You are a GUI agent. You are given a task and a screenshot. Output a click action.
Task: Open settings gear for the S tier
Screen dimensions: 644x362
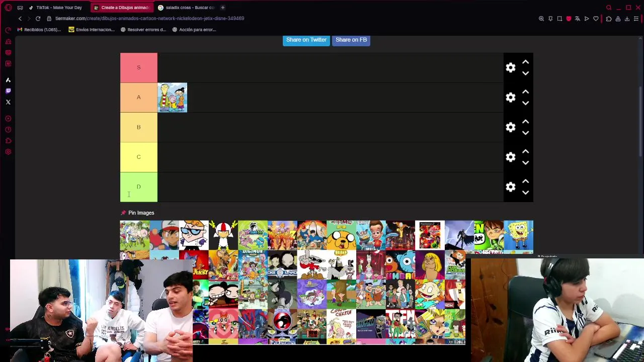coord(511,67)
